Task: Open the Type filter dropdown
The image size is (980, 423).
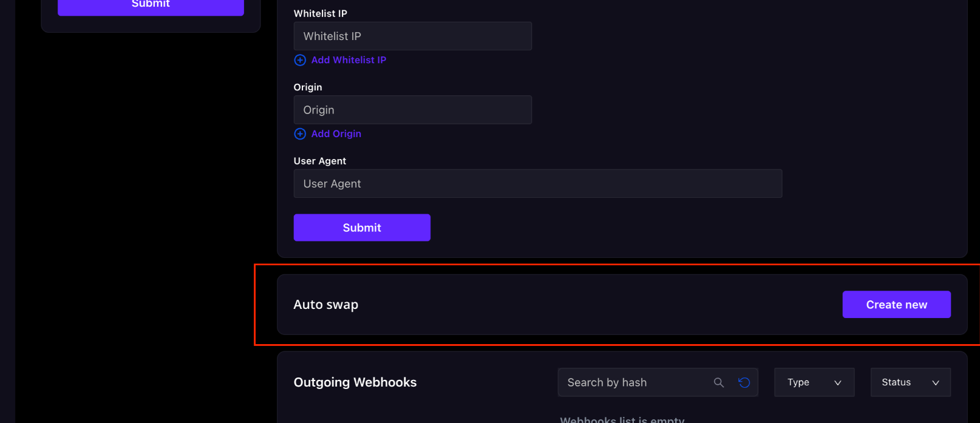Action: click(814, 382)
